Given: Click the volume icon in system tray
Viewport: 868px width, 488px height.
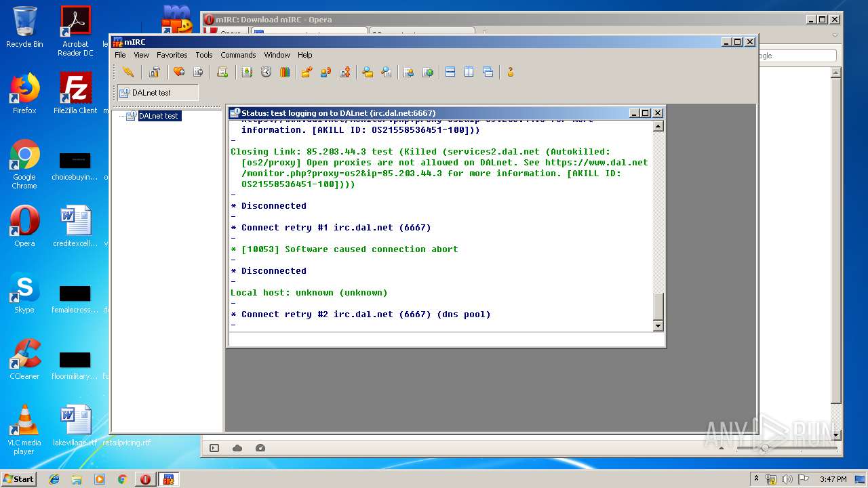Looking at the screenshot, I should [x=787, y=479].
